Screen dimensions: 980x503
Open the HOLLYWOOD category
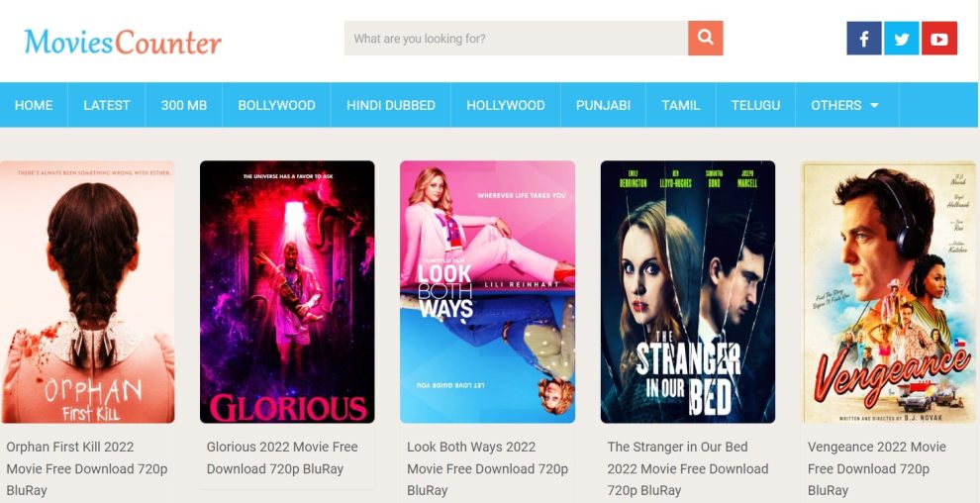point(506,105)
